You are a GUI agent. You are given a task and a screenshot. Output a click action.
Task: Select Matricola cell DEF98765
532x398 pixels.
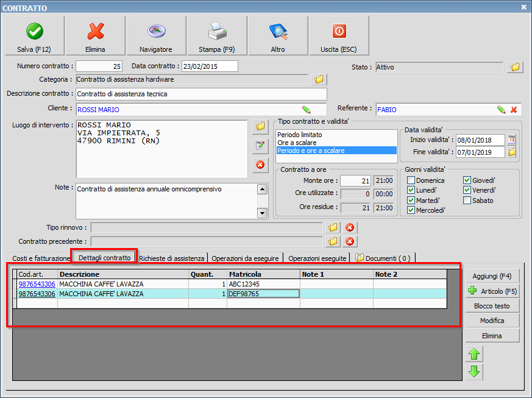[264, 294]
